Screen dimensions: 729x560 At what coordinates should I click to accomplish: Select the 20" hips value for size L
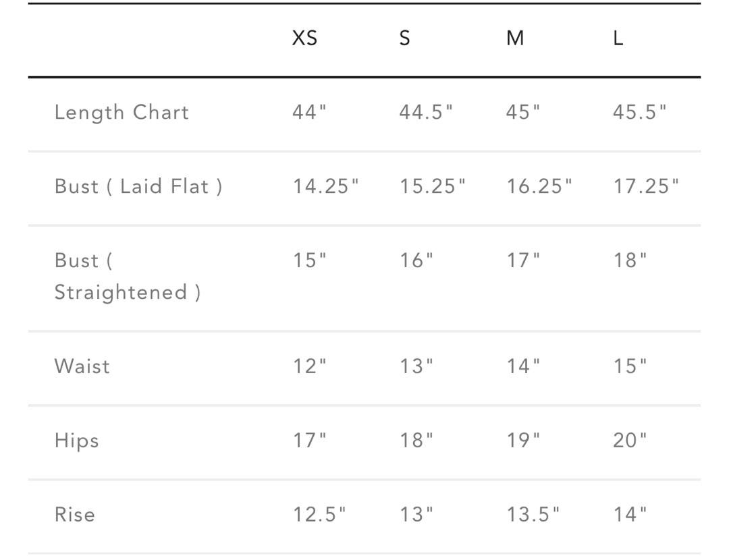pyautogui.click(x=630, y=441)
